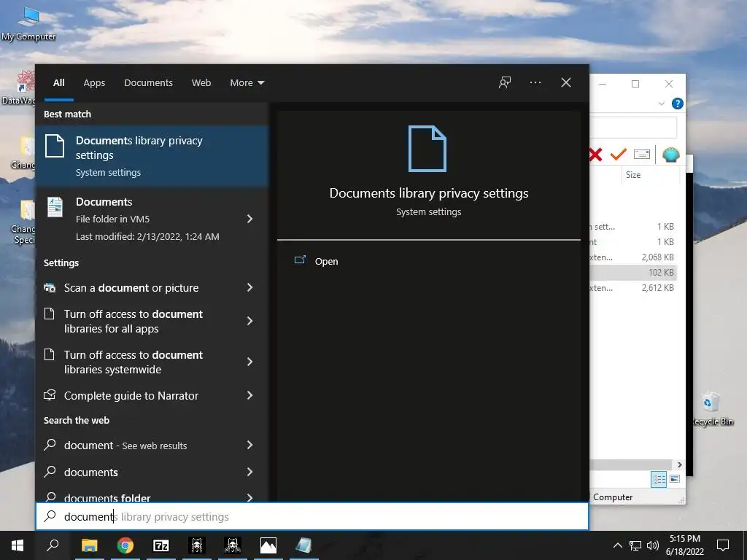Click the Best match document page icon
This screenshot has width=747, height=560.
pos(55,146)
